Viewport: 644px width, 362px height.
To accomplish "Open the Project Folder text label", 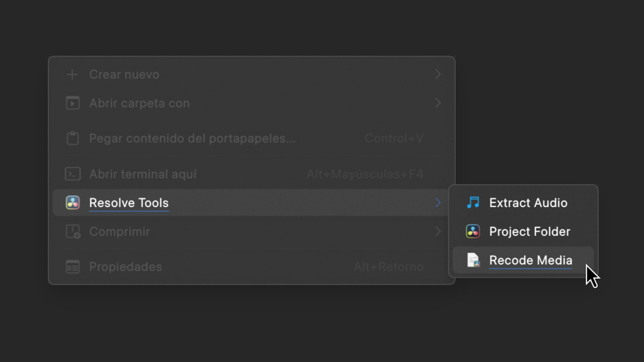I will (530, 231).
